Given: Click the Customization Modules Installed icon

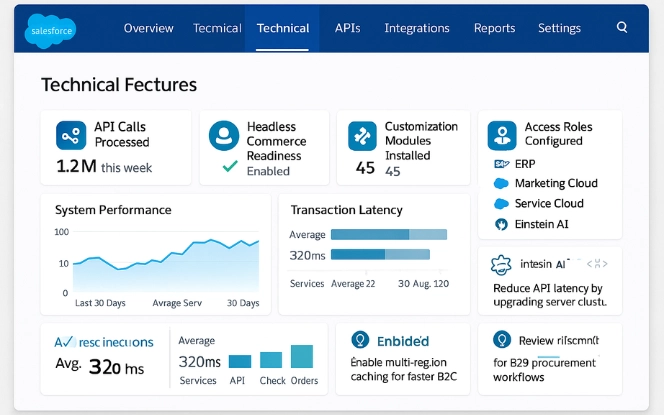Looking at the screenshot, I should click(361, 135).
